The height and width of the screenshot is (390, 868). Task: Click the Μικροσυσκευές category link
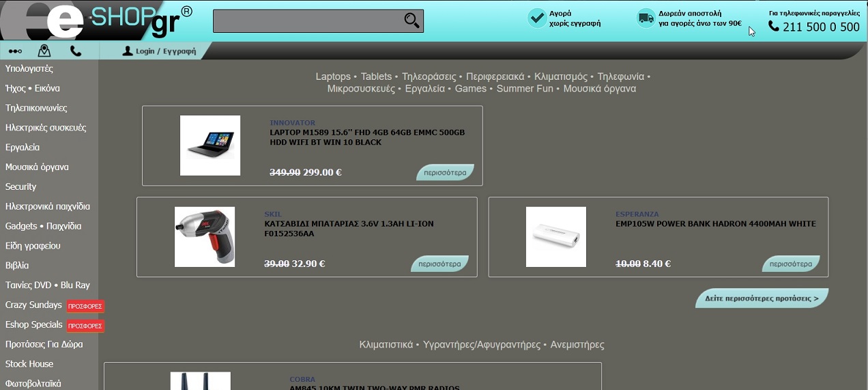click(x=361, y=89)
